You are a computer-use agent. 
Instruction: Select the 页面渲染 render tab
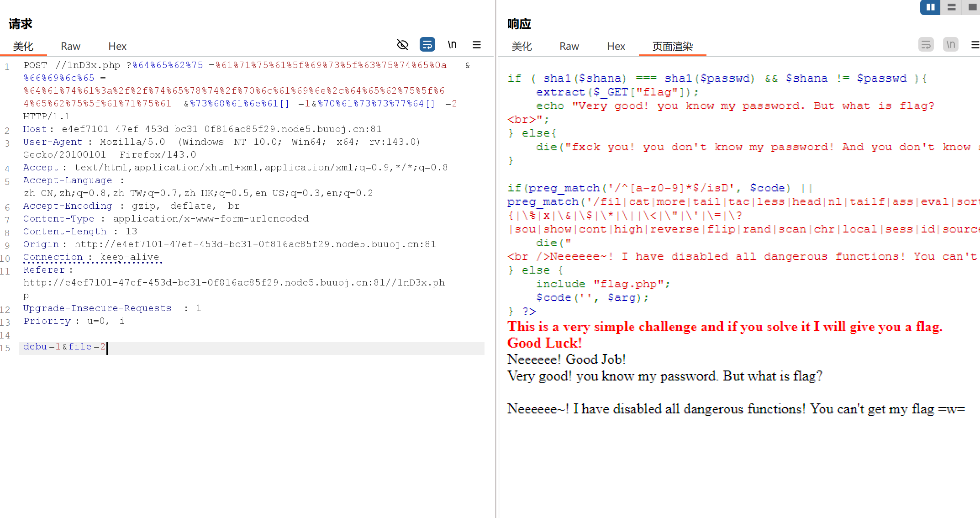coord(672,46)
